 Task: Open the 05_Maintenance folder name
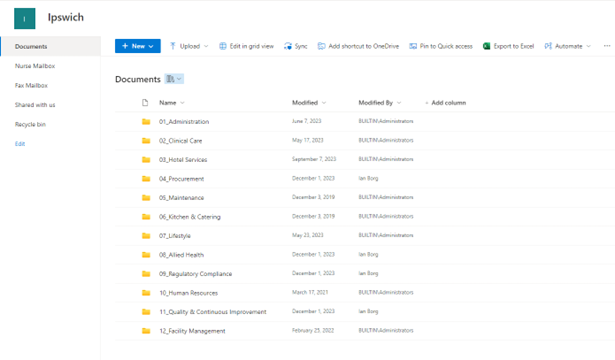pos(181,198)
